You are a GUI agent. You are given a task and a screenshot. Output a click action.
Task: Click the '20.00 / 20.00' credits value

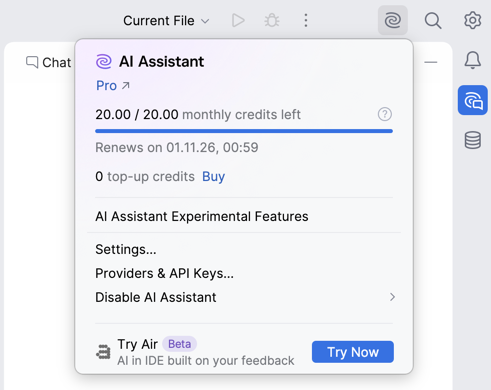point(137,114)
